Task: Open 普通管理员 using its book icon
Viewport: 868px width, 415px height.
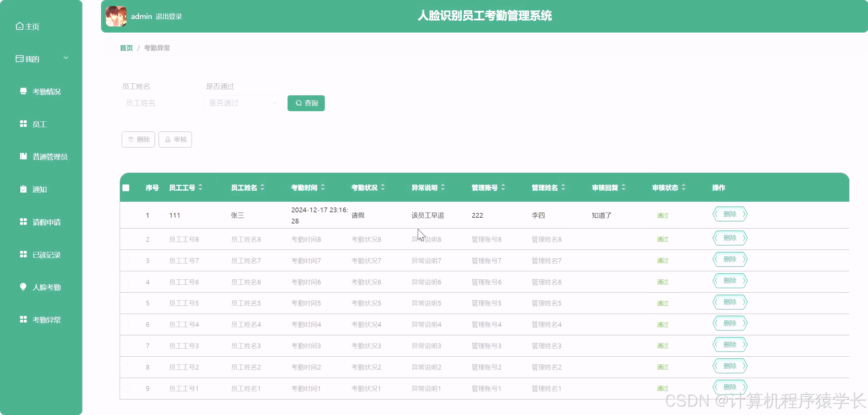Action: coord(23,156)
